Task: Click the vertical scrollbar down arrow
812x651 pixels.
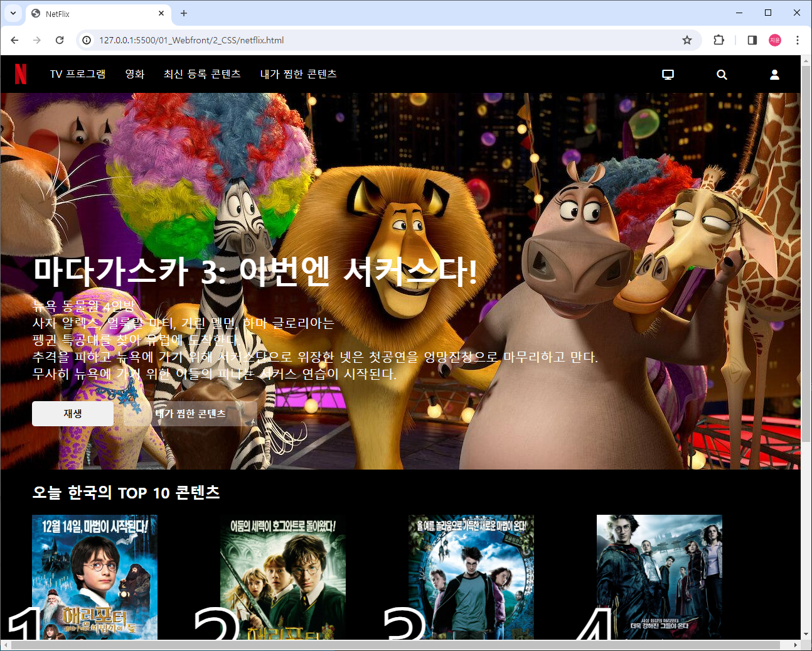Action: click(806, 634)
